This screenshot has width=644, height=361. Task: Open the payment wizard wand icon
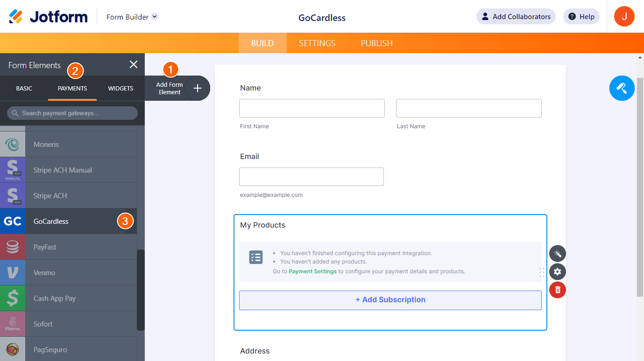click(558, 254)
